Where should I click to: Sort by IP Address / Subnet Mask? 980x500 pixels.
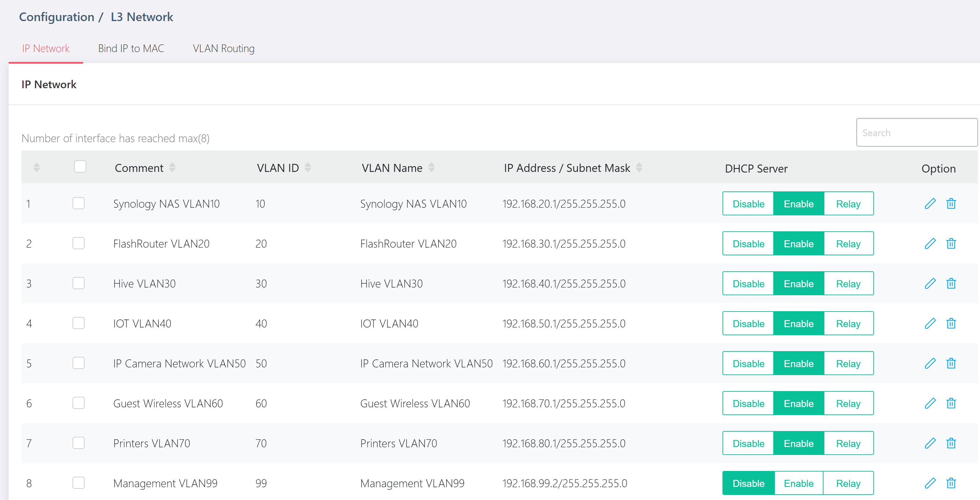639,167
